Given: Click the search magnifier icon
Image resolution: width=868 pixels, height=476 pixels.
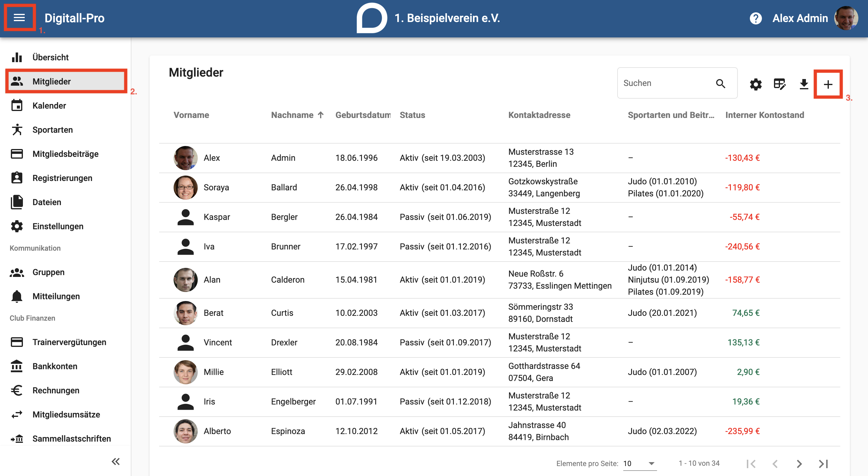Looking at the screenshot, I should [x=720, y=83].
